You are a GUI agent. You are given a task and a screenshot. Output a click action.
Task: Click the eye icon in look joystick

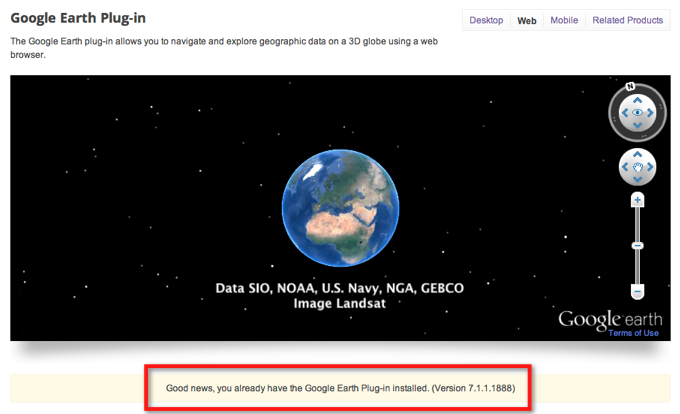(x=638, y=113)
